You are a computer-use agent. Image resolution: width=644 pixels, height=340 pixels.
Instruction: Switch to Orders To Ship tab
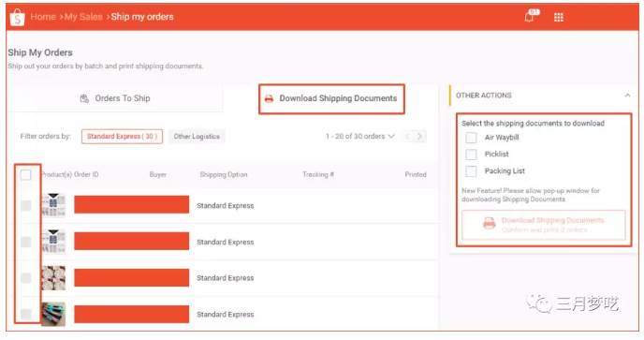pyautogui.click(x=115, y=98)
